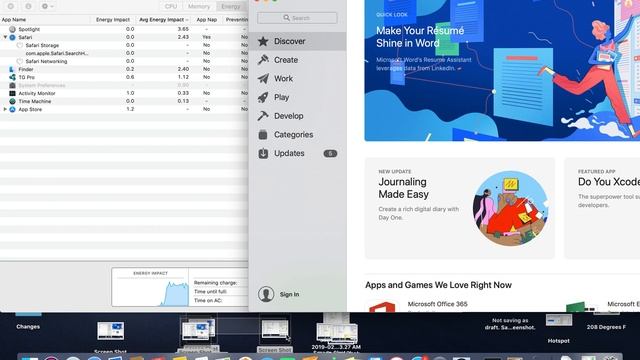Click Safari's App Nap 'Yes' cell
This screenshot has width=640, height=360.
[x=207, y=37]
